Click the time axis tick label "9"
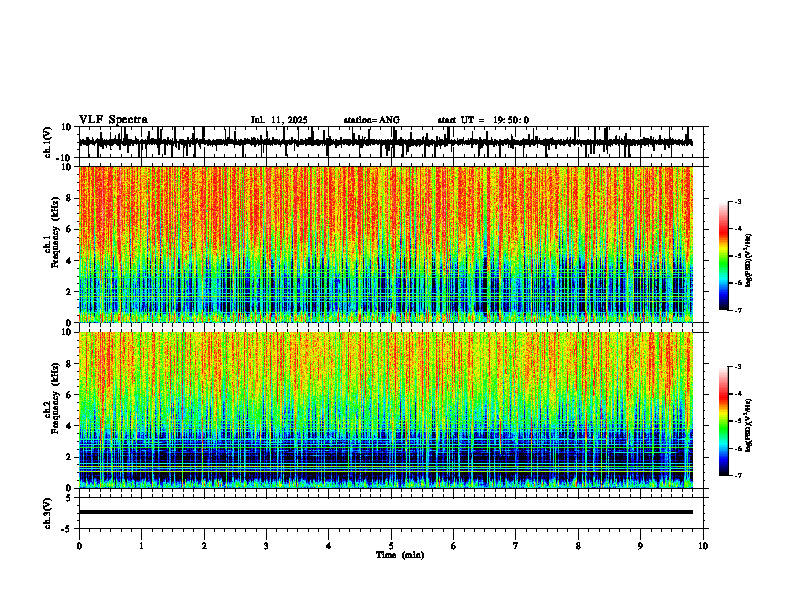Screen dimensions: 792x612 click(x=640, y=546)
